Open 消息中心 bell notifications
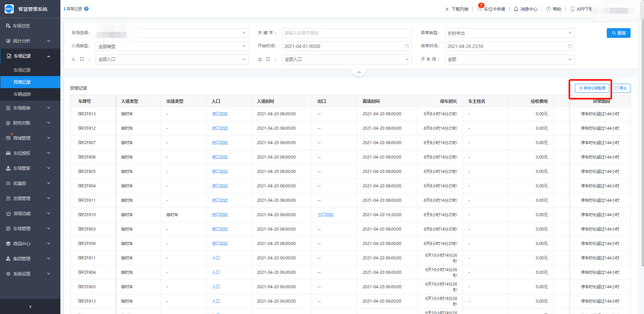 pos(516,9)
